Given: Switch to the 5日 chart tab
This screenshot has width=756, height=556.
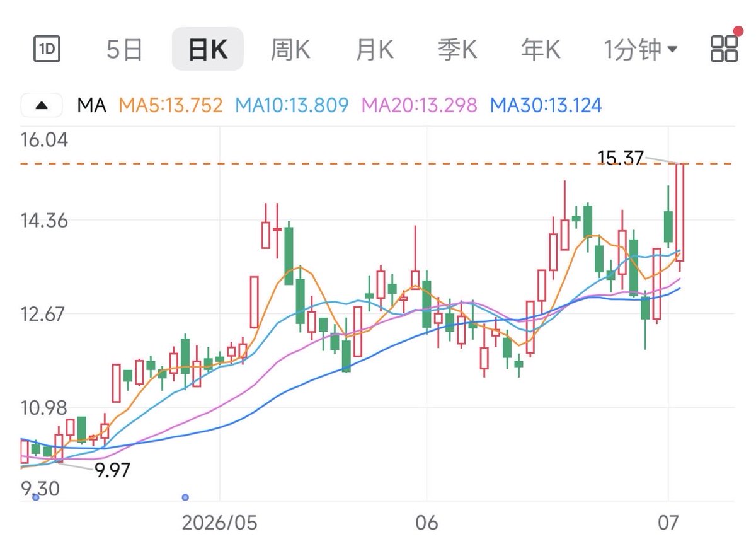Looking at the screenshot, I should [125, 49].
